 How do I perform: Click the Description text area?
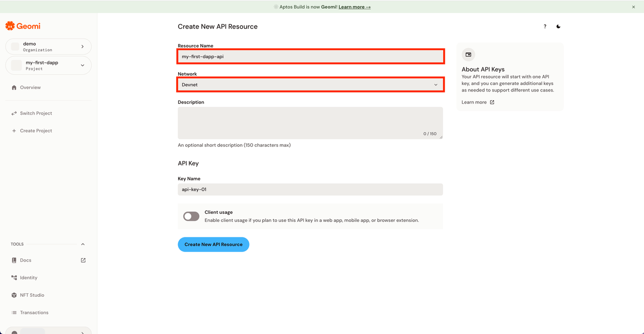coord(310,122)
